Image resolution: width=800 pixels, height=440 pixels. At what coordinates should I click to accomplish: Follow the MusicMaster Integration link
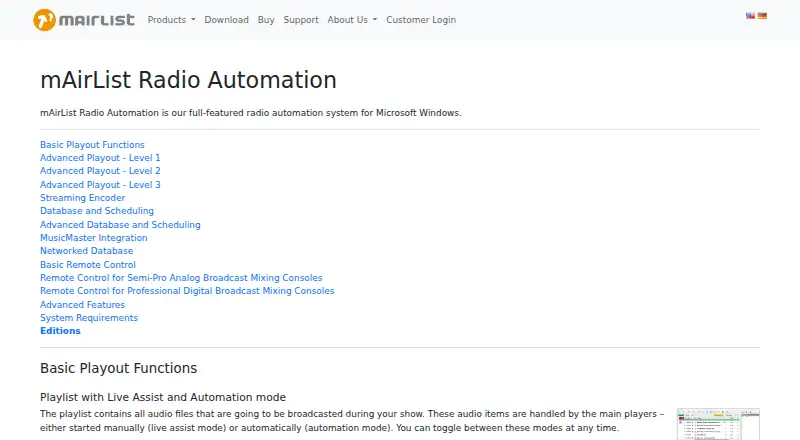coord(94,238)
